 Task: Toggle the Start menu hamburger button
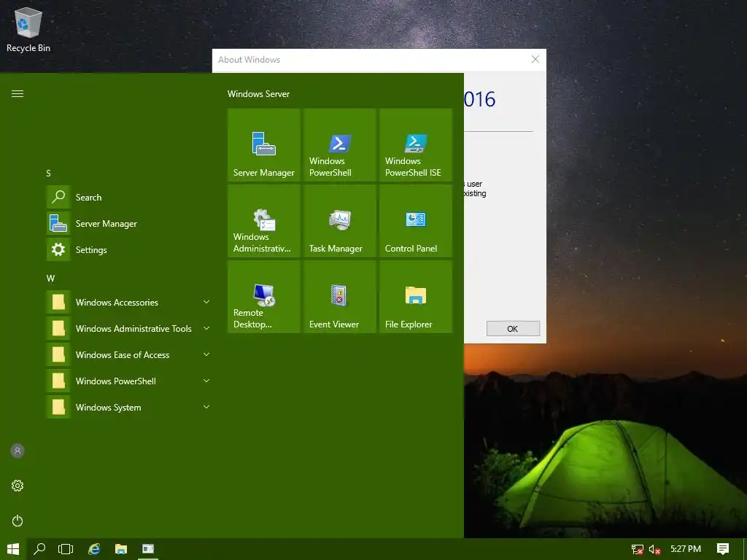18,94
